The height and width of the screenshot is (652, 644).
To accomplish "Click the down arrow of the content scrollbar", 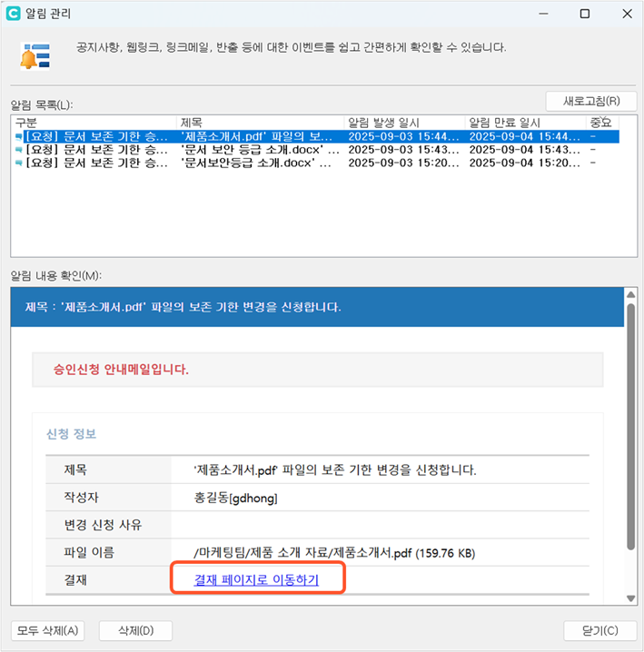I will (x=630, y=598).
